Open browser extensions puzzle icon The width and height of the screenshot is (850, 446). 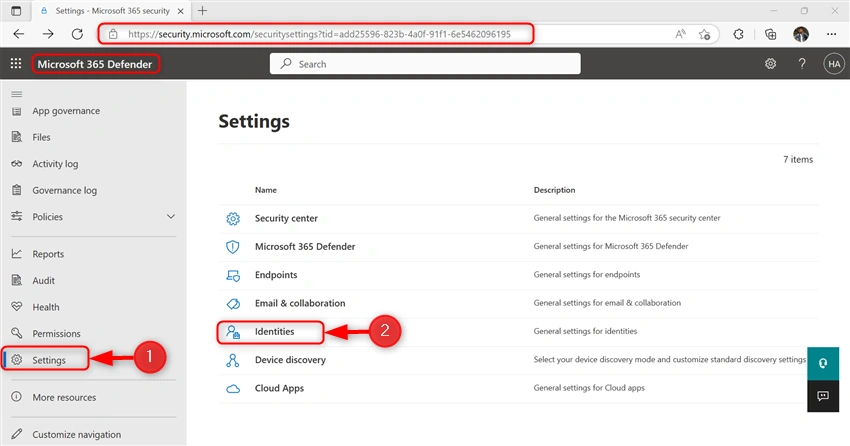738,34
